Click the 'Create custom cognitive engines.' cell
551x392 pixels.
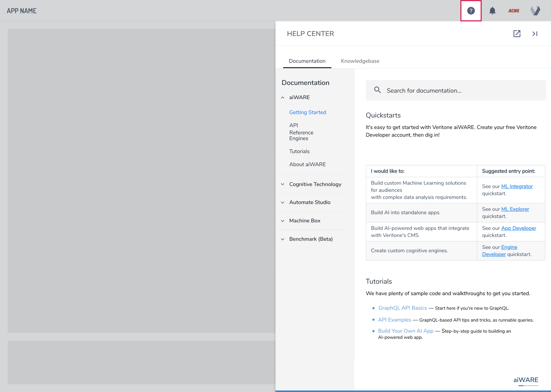click(x=421, y=251)
